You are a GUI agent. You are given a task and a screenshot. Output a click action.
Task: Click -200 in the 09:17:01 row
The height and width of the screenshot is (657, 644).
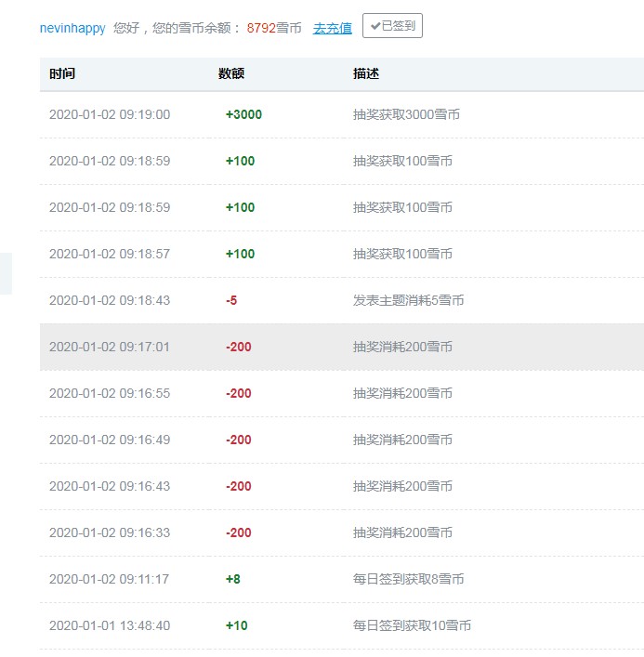[239, 347]
